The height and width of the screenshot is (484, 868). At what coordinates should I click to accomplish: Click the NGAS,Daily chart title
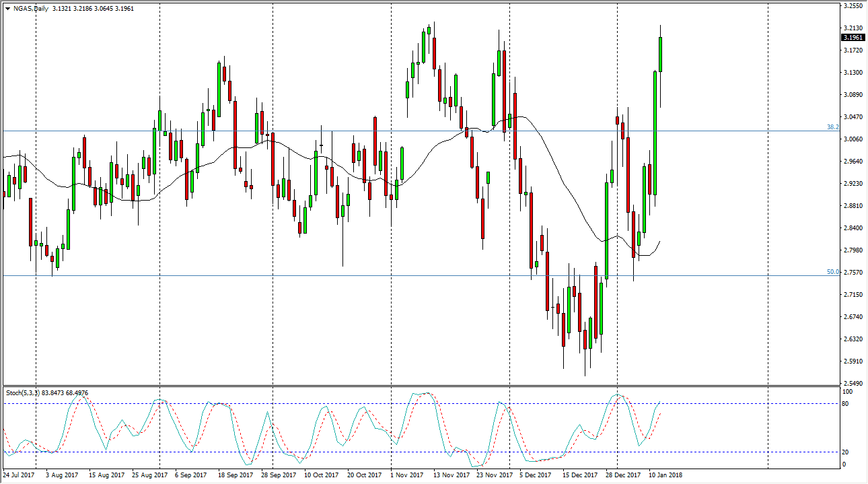(x=30, y=9)
